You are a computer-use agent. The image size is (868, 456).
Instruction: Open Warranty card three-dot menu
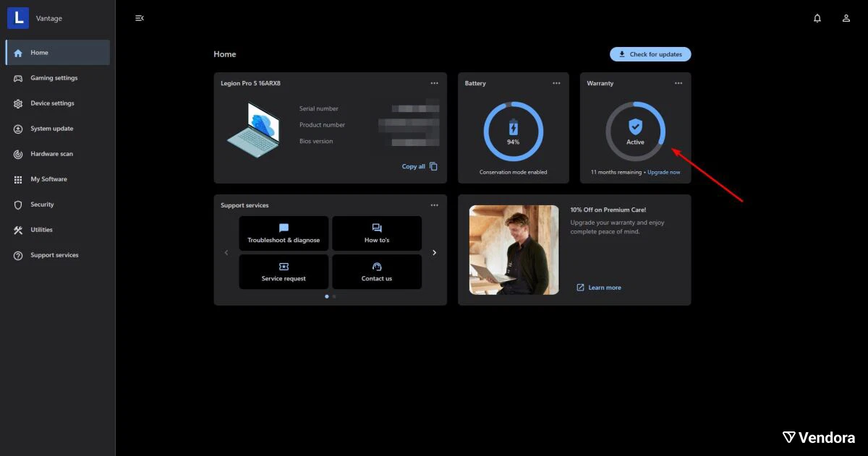pos(678,83)
